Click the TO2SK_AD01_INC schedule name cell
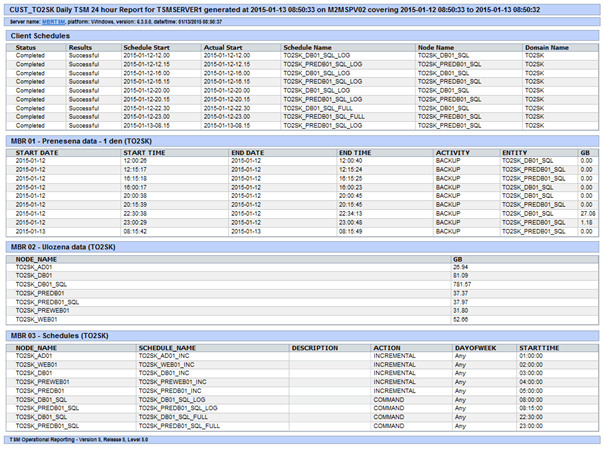605x451 pixels. pos(162,356)
